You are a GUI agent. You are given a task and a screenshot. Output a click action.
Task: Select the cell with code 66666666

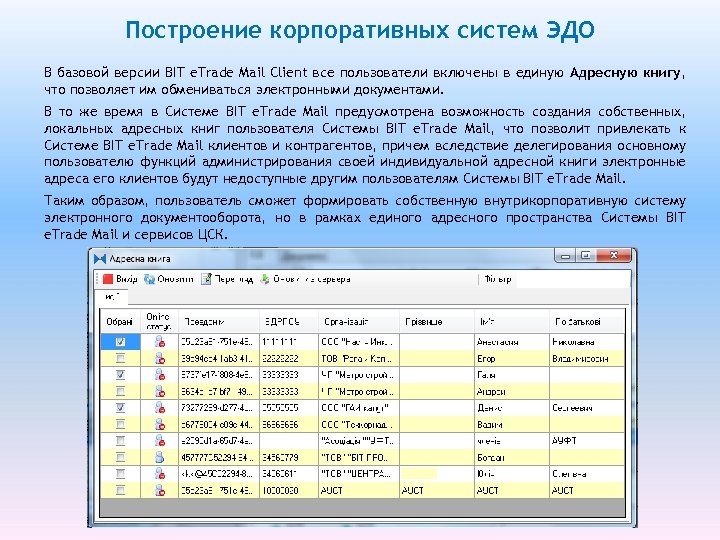click(x=288, y=424)
